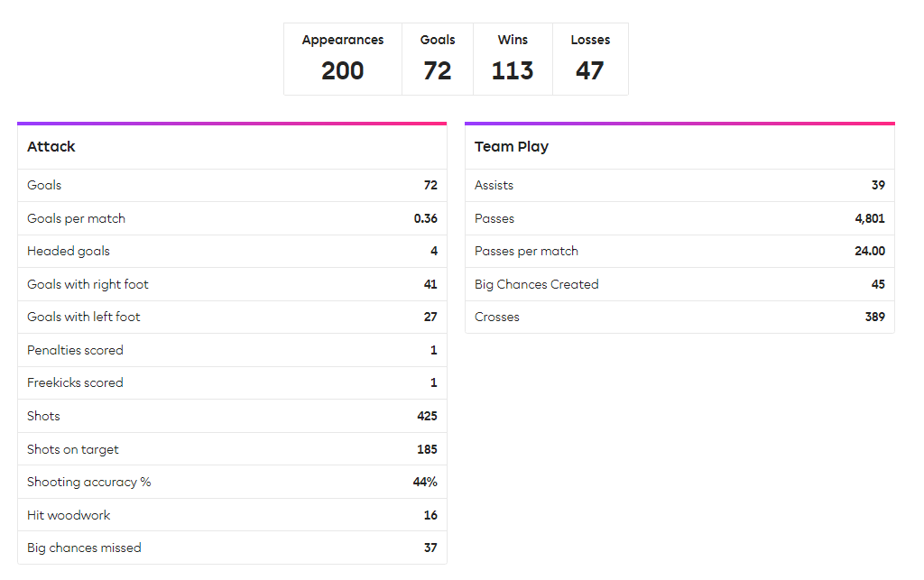
Task: Select the Losses summary box
Action: [590, 59]
